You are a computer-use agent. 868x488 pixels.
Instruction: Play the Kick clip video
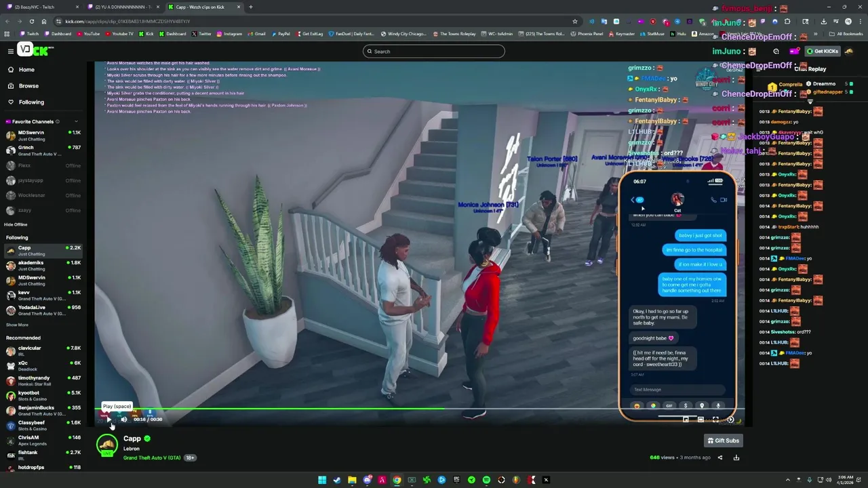click(x=108, y=420)
